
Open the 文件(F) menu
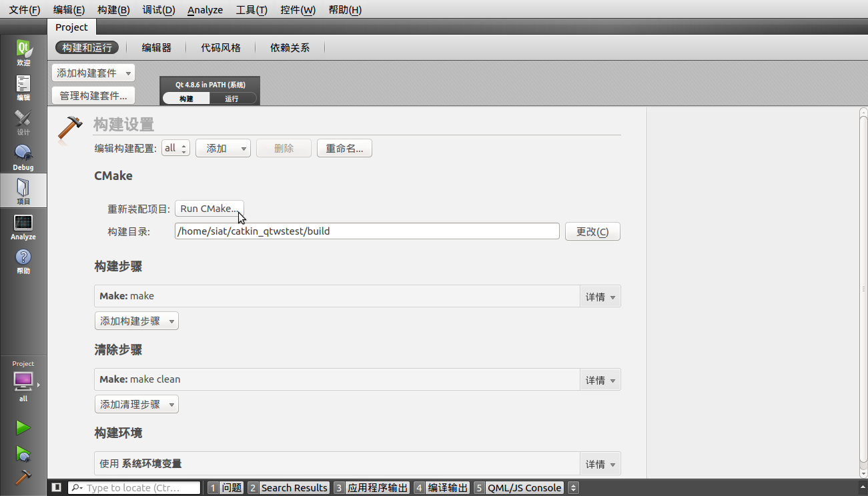24,9
